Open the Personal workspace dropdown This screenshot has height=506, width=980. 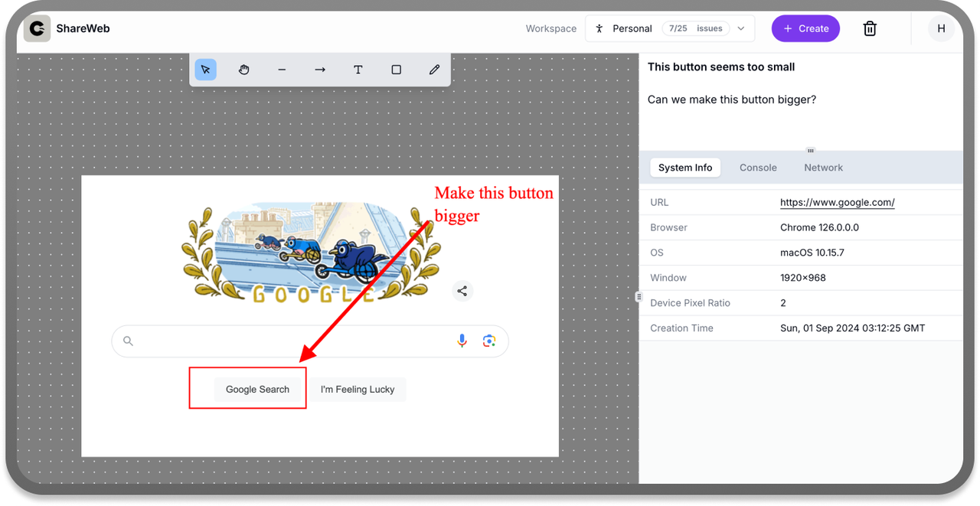670,28
